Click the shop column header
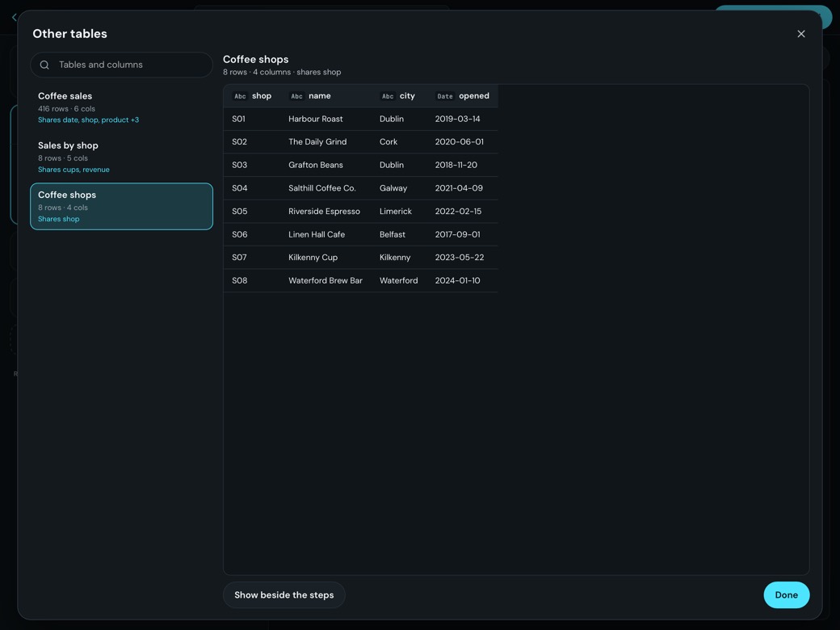Screen dimensions: 840x630 tap(252, 96)
